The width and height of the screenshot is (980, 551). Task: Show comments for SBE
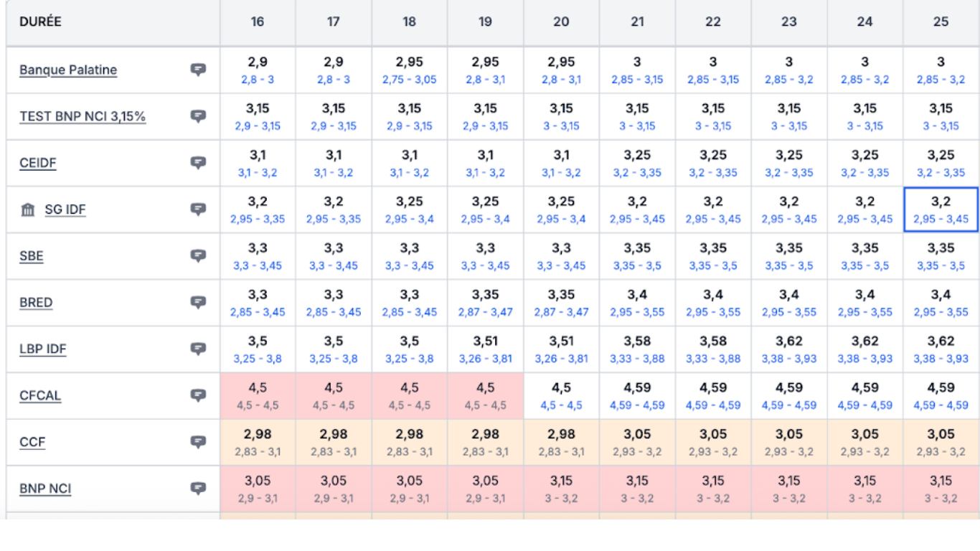pos(198,256)
